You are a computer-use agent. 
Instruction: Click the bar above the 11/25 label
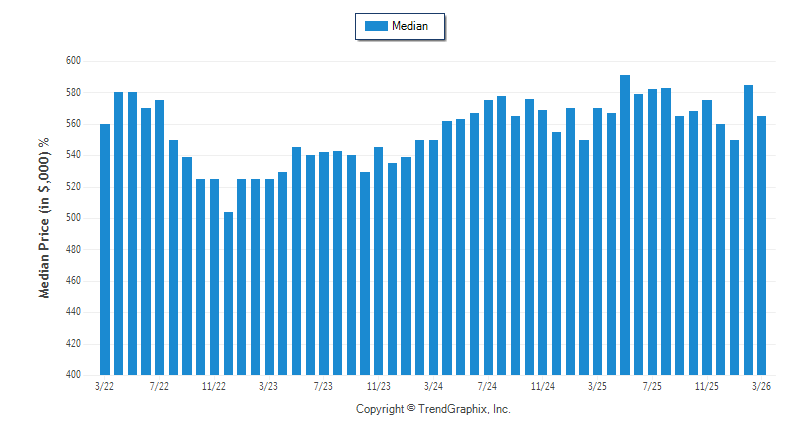point(707,238)
